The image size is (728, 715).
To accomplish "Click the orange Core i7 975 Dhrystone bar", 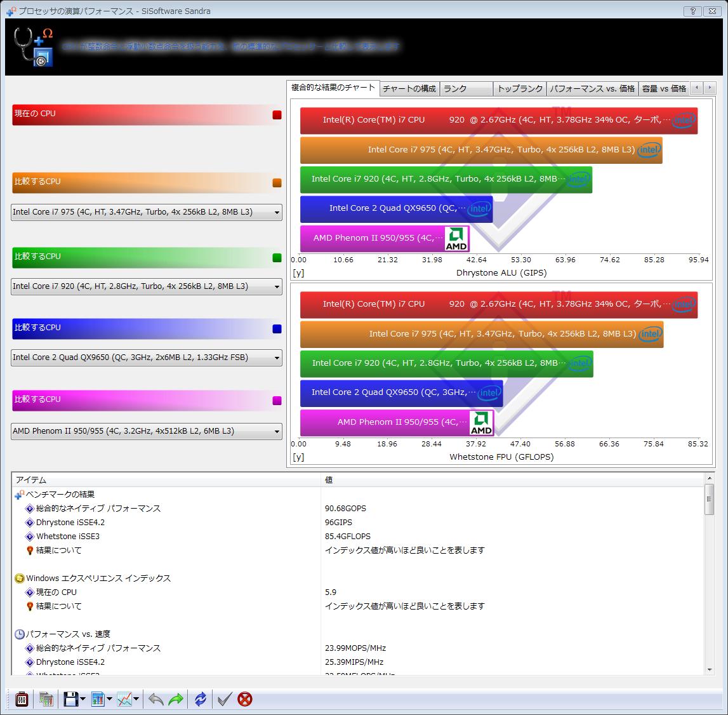I will pos(481,150).
